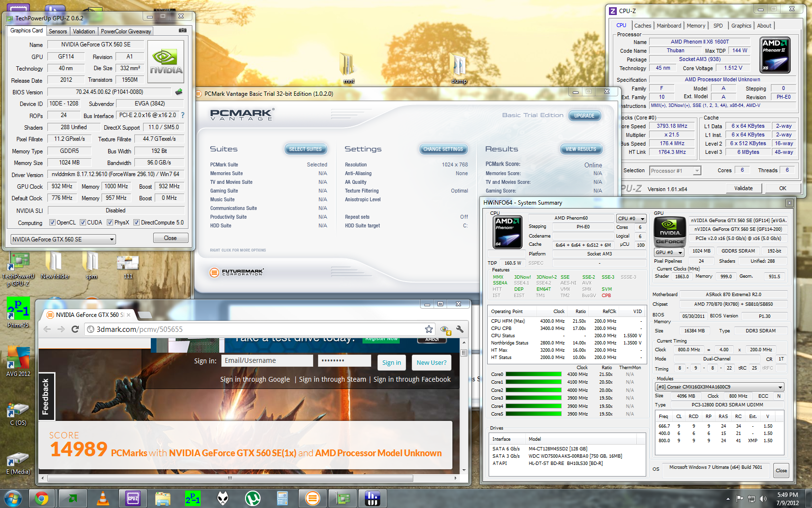Open the Corsair memory module dropdown

coord(719,387)
